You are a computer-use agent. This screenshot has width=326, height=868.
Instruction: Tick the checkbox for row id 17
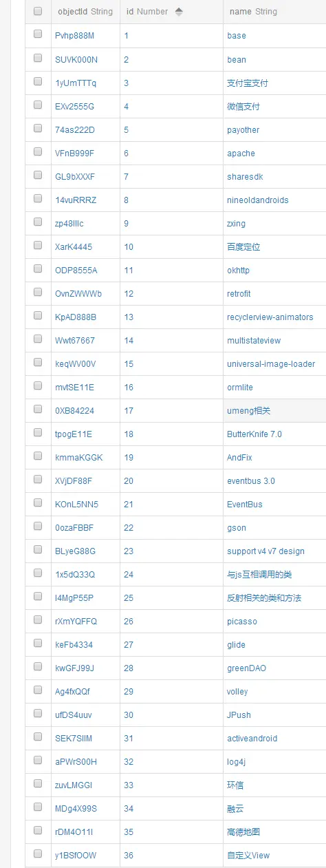tap(38, 410)
